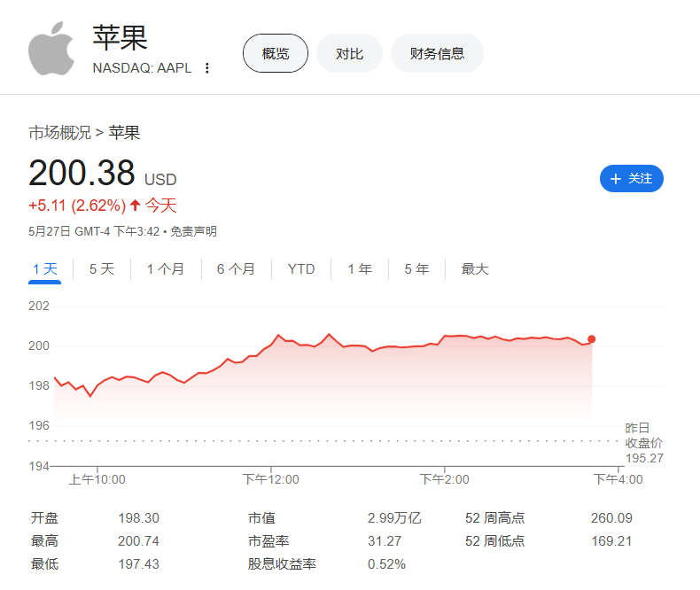
Task: Click the 市盈率 value 31.27
Action: tap(385, 541)
